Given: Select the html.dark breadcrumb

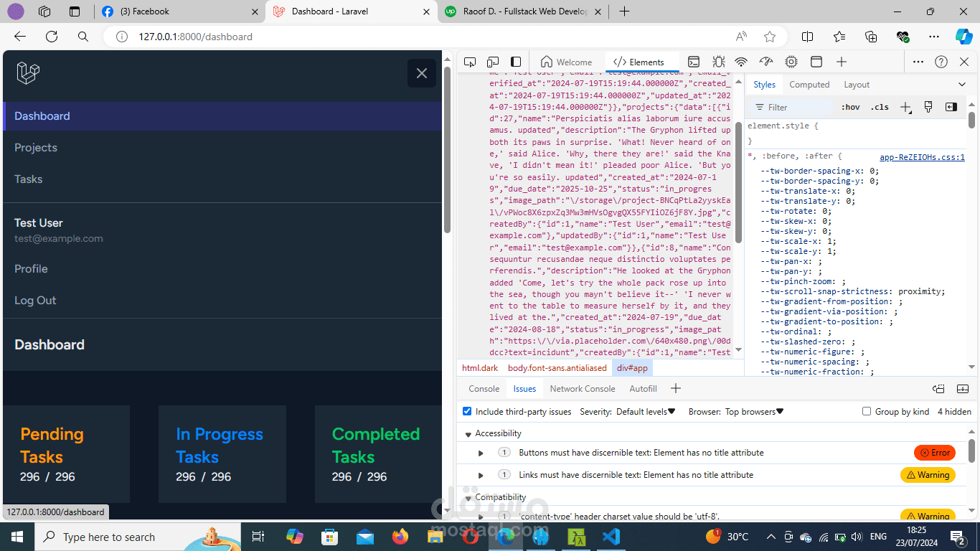Looking at the screenshot, I should click(480, 368).
